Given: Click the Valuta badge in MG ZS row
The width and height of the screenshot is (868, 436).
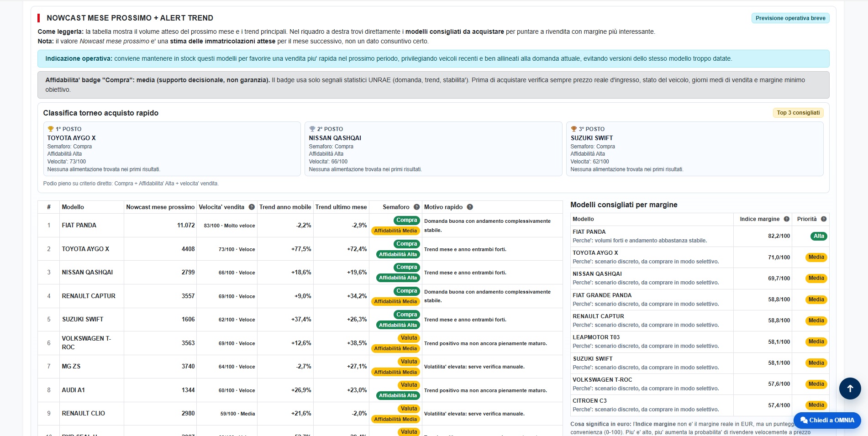Looking at the screenshot, I should [x=409, y=361].
